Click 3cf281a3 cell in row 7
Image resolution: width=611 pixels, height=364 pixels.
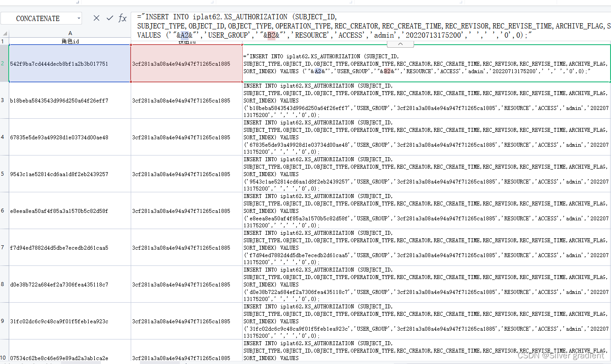(186, 247)
